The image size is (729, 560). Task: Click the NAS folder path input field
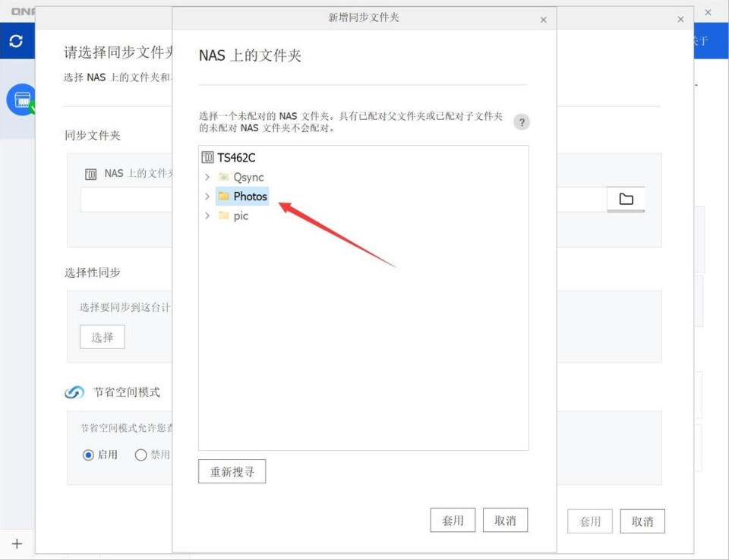pos(126,200)
